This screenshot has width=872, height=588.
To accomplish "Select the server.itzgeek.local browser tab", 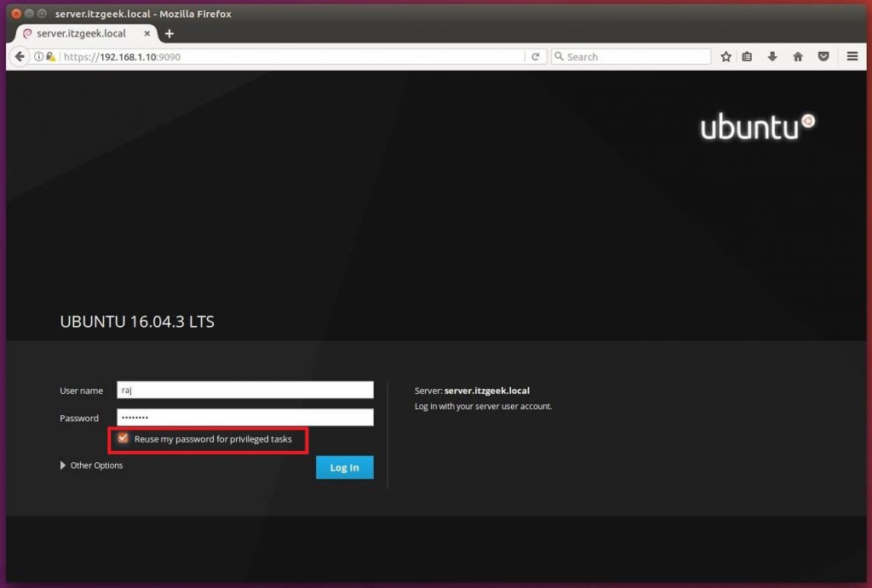I will point(86,33).
